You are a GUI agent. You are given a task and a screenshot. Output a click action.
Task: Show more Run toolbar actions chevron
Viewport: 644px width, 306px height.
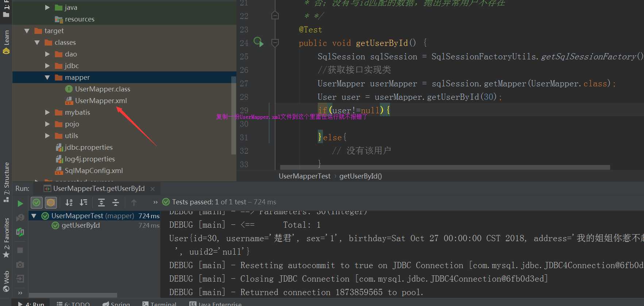[155, 202]
